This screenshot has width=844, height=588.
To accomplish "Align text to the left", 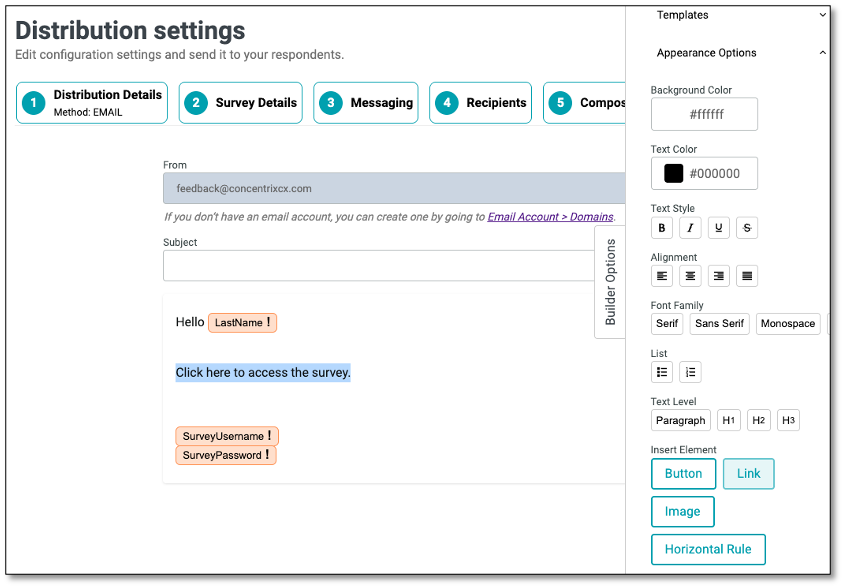I will click(661, 275).
